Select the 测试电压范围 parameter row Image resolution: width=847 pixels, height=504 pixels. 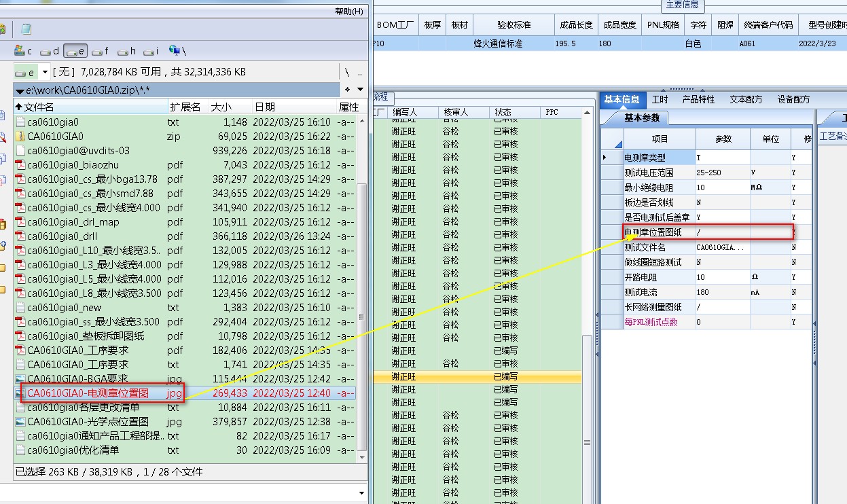(x=706, y=173)
